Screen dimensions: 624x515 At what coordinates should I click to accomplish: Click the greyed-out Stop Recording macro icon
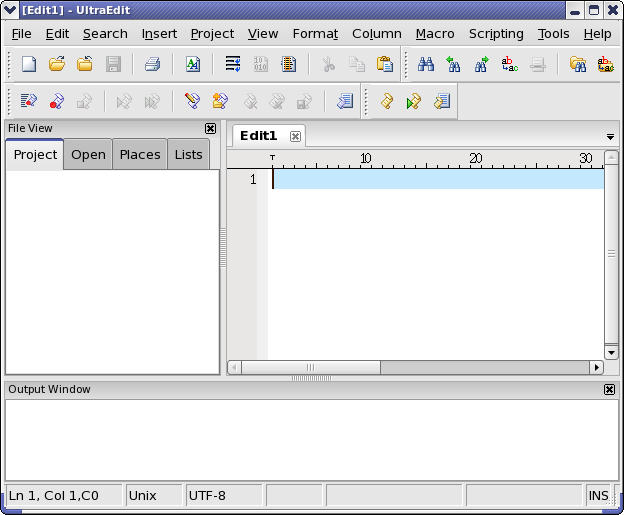coord(84,101)
